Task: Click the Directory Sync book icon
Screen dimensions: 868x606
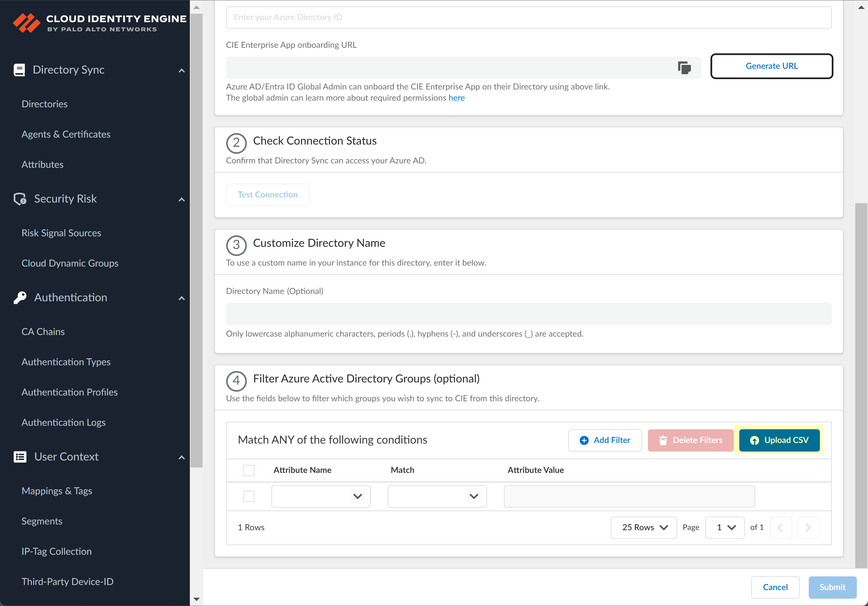Action: (19, 70)
